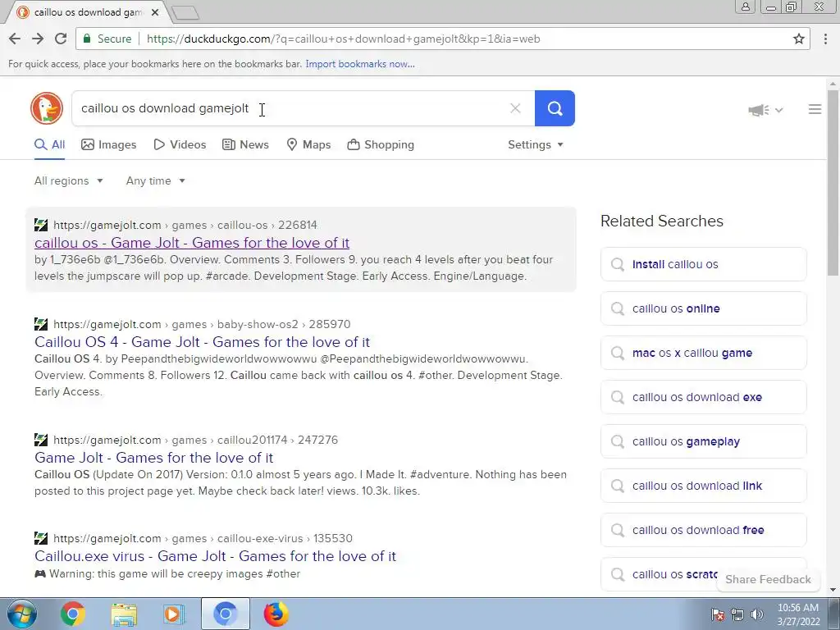This screenshot has height=630, width=840.
Task: Launch Google Chrome from the taskbar
Action: [73, 614]
